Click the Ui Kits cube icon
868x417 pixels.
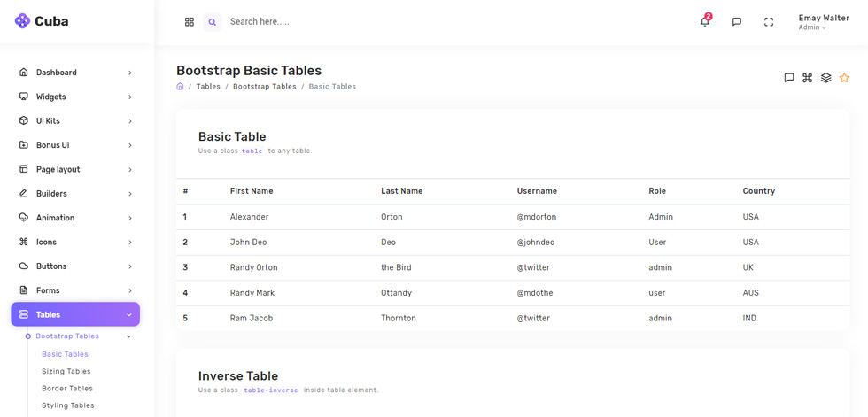[x=23, y=120]
